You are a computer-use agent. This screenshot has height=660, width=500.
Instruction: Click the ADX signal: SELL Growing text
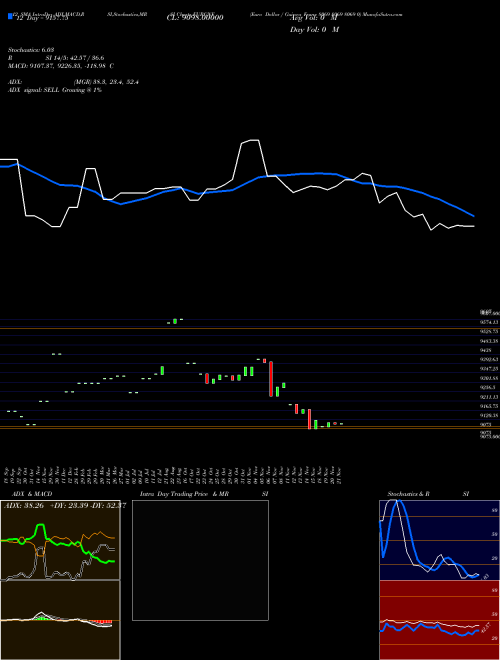(55, 90)
